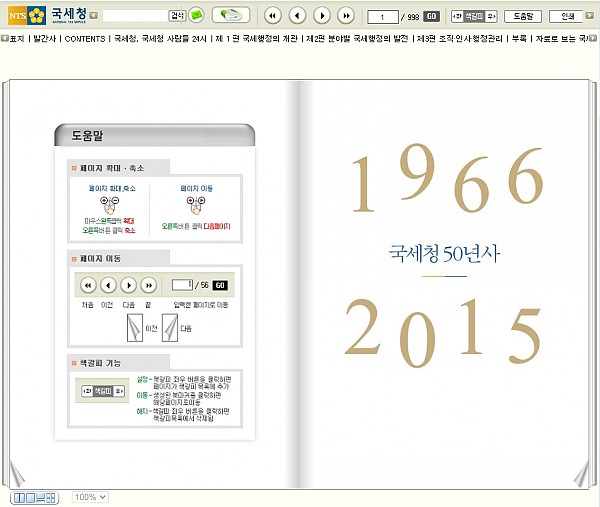Open the 도움말 help button
This screenshot has width=600, height=507.
[523, 16]
